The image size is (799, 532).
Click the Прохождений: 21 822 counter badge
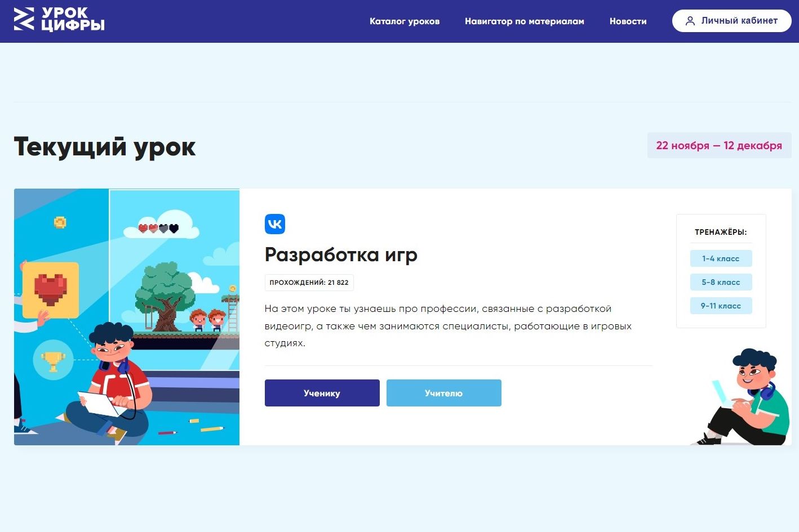309,283
